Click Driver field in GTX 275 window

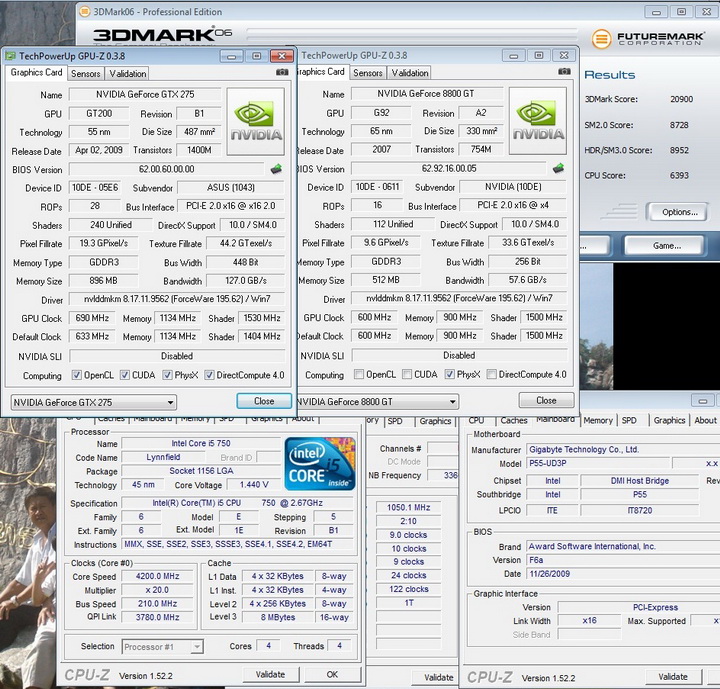177,299
